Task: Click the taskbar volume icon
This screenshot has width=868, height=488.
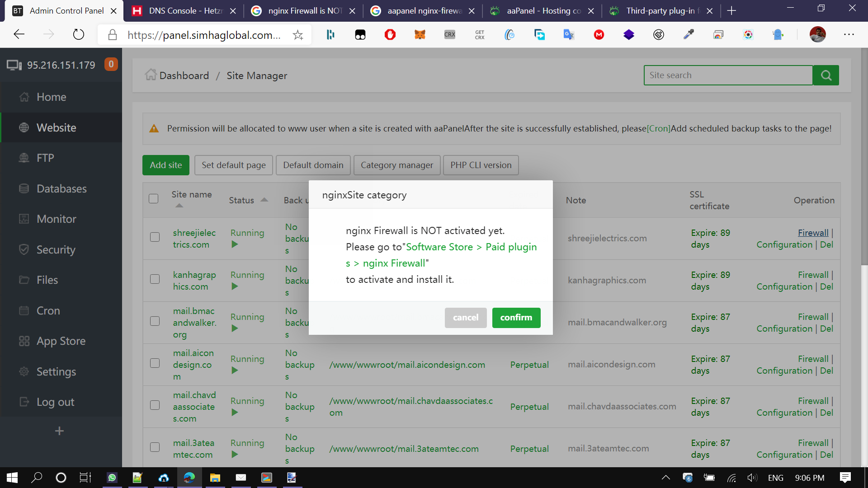Action: [x=751, y=478]
